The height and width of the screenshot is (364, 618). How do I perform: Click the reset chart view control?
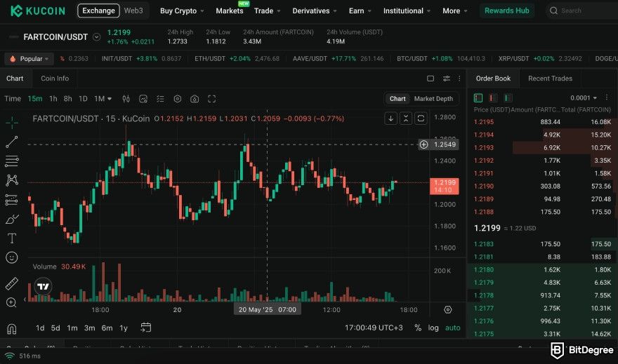point(421,118)
